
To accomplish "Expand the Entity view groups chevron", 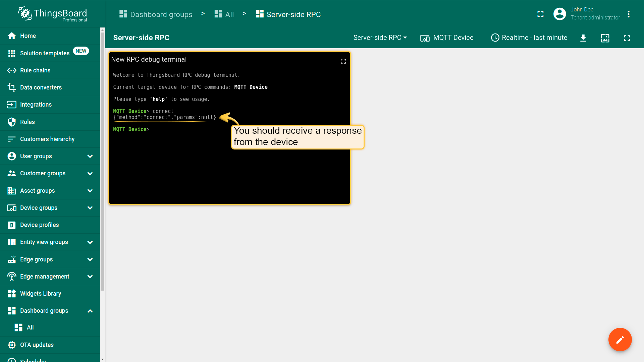I will [90, 242].
